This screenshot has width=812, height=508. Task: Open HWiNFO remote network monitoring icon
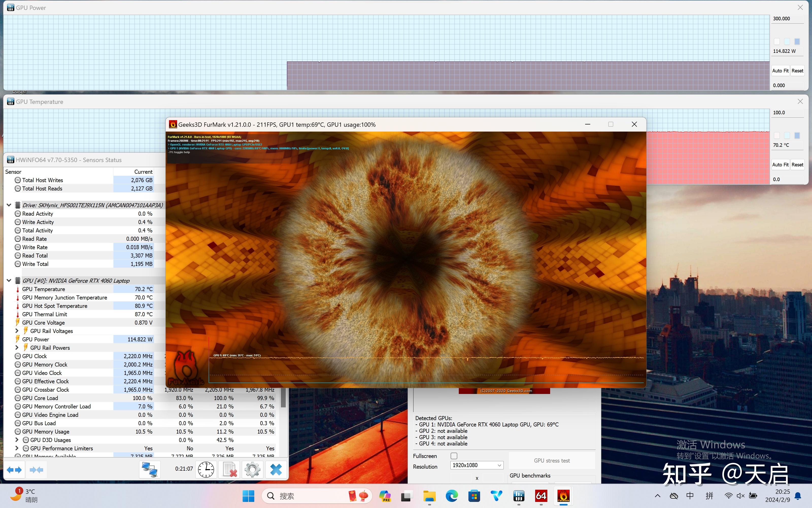point(150,470)
